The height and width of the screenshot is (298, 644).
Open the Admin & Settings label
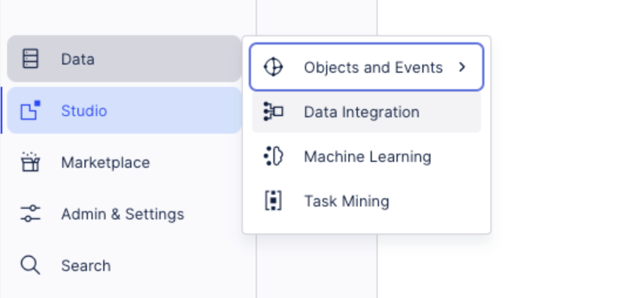click(x=122, y=214)
